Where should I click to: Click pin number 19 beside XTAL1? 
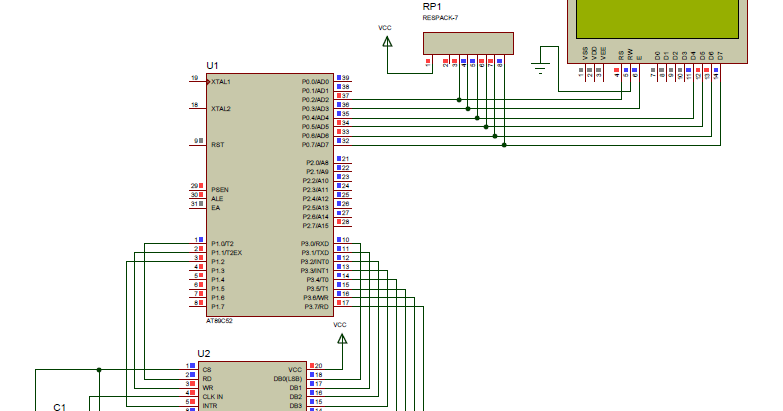pyautogui.click(x=194, y=78)
